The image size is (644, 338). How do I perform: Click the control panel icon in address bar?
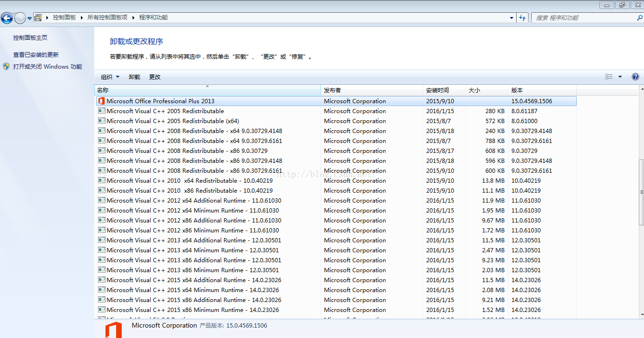tap(38, 18)
